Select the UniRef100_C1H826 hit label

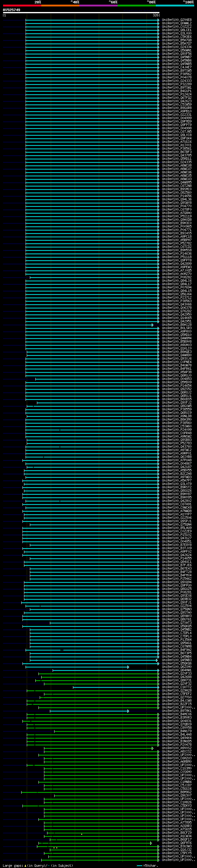(177, 802)
